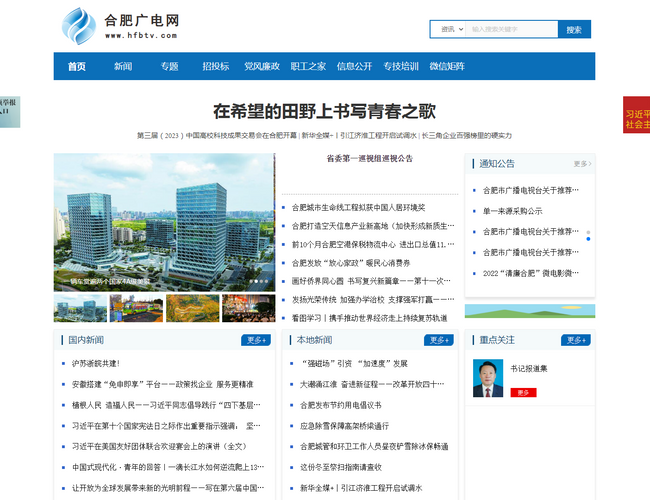Open 省委第一巡视组巡视公告
The width and height of the screenshot is (650, 500).
(x=370, y=158)
